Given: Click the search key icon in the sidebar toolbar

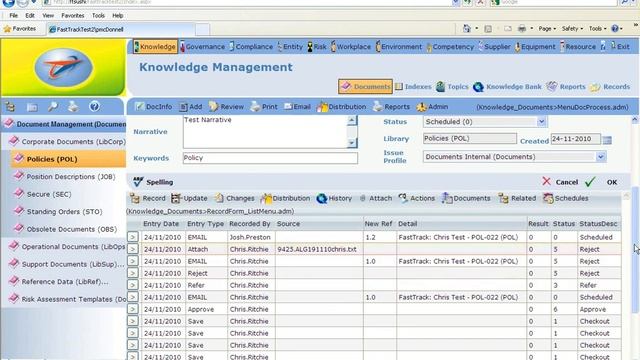Looking at the screenshot, I should [x=53, y=107].
